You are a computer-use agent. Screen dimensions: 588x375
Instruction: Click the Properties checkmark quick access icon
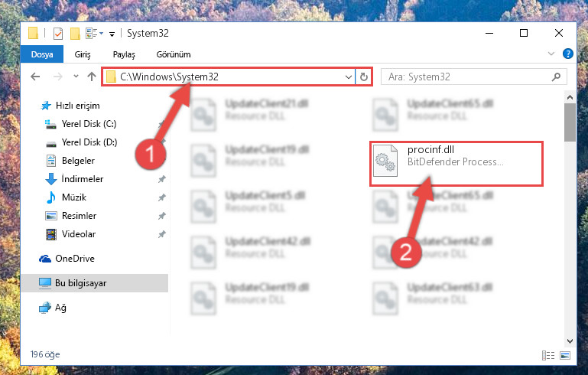point(58,34)
